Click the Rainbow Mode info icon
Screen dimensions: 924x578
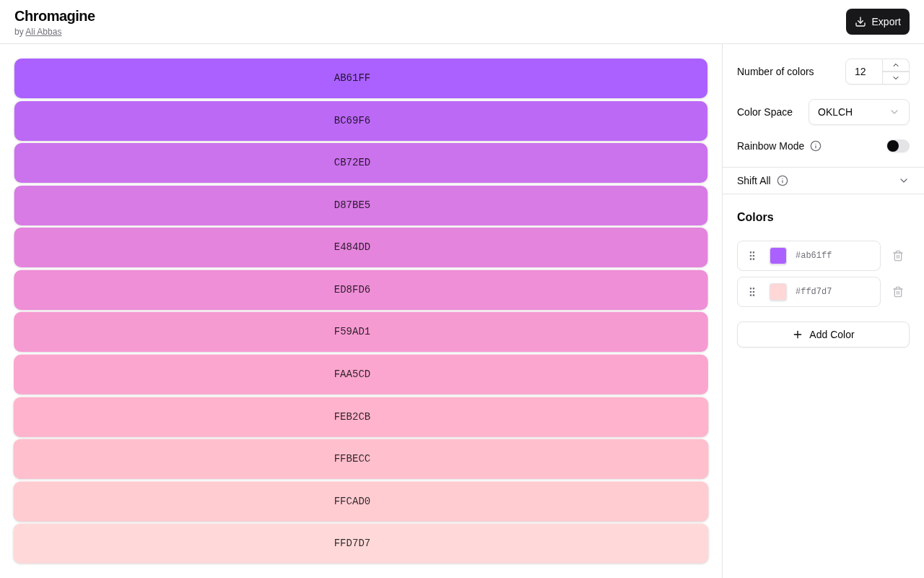click(x=816, y=146)
